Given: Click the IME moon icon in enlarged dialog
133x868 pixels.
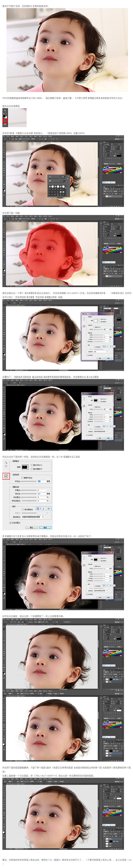Looking at the screenshot, I should tap(43, 508).
